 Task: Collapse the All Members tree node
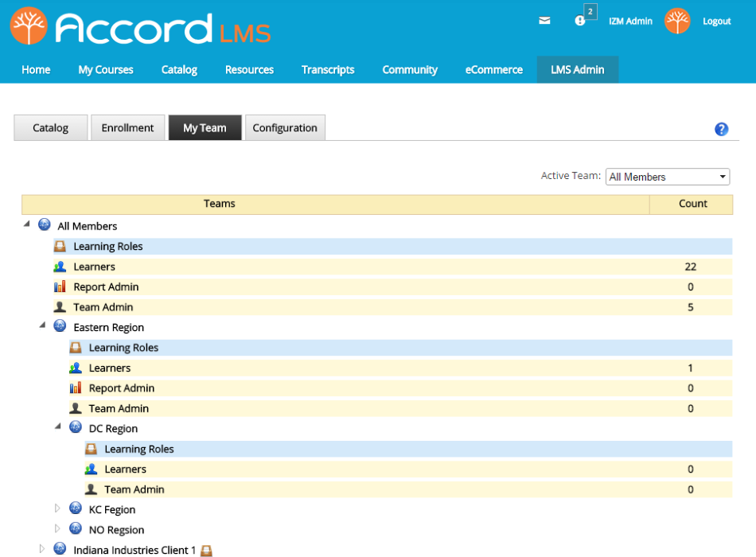tap(27, 224)
